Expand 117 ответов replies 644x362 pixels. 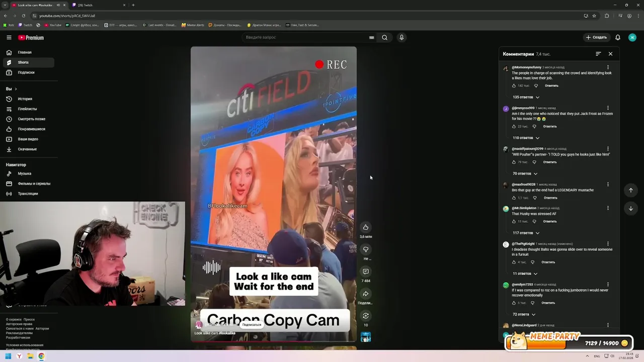coord(526,233)
